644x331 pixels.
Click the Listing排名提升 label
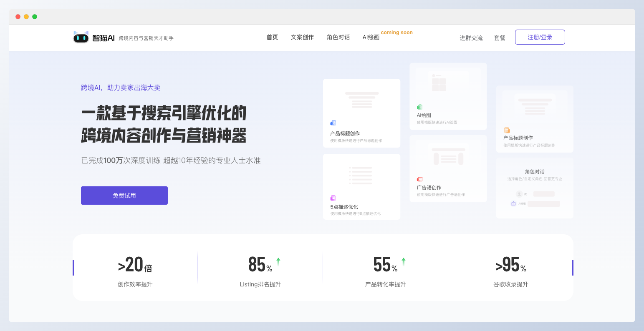coord(260,284)
